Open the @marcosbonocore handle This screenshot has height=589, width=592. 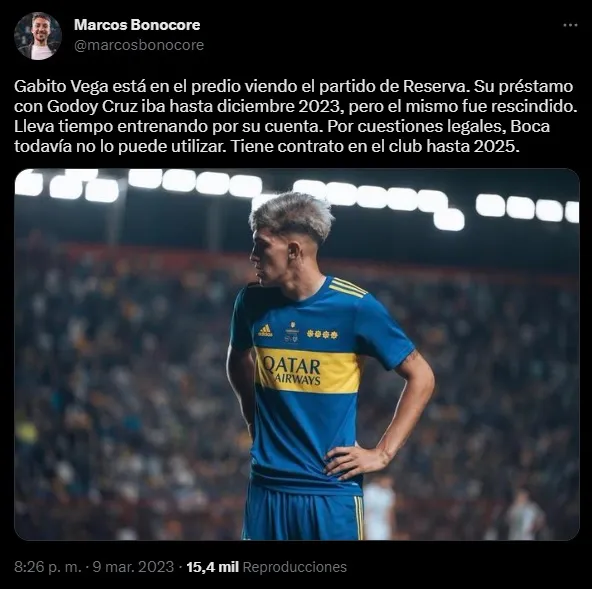tap(139, 45)
